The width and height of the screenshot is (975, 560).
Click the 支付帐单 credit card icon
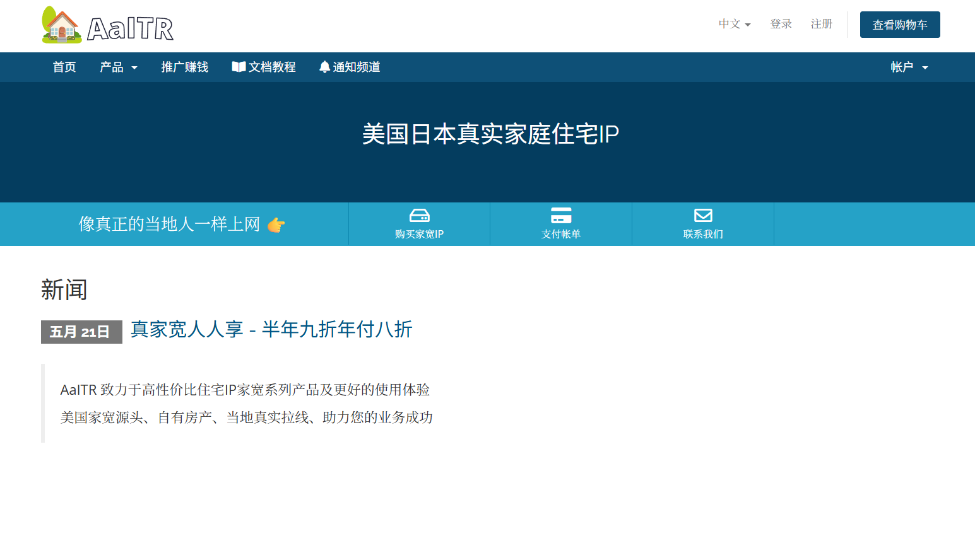(561, 216)
